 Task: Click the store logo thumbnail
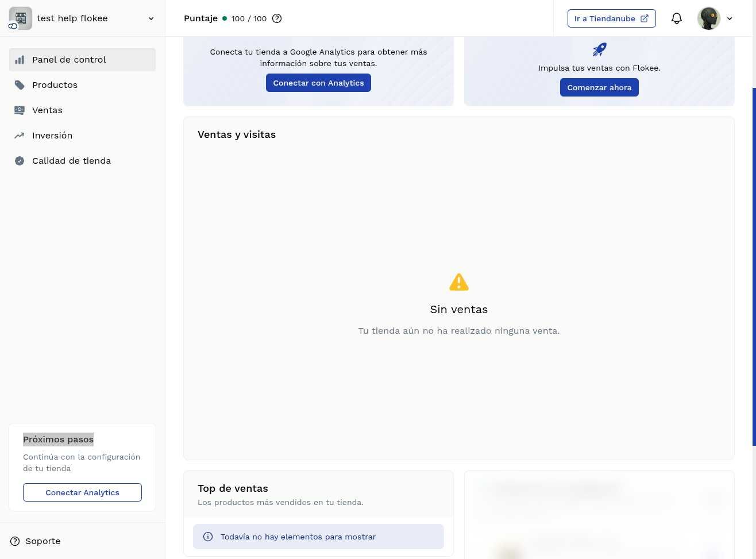(x=21, y=18)
